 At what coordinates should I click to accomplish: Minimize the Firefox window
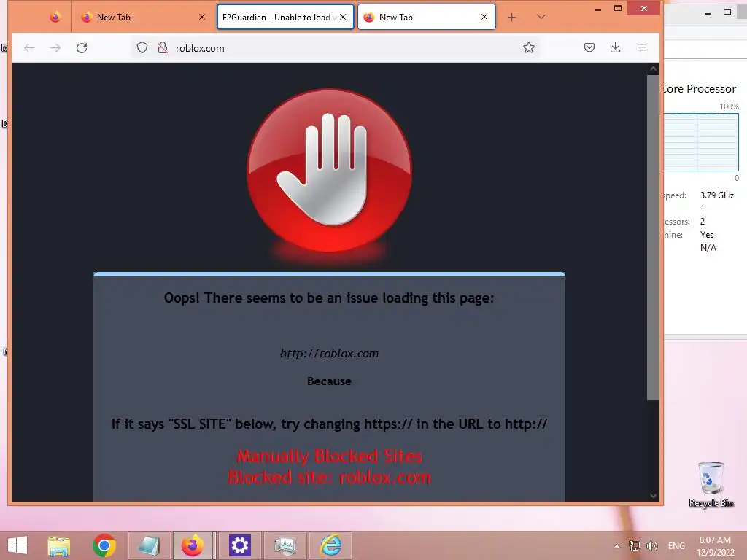598,9
